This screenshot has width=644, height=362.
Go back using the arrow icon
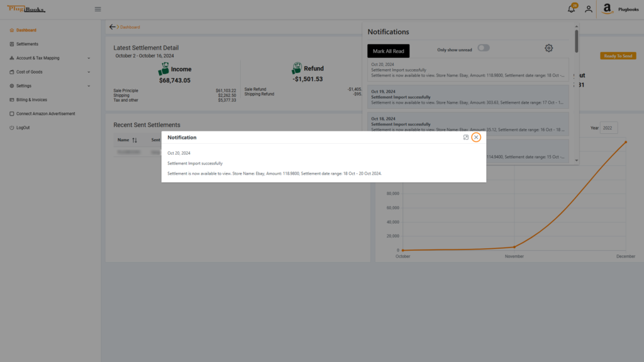coord(112,27)
